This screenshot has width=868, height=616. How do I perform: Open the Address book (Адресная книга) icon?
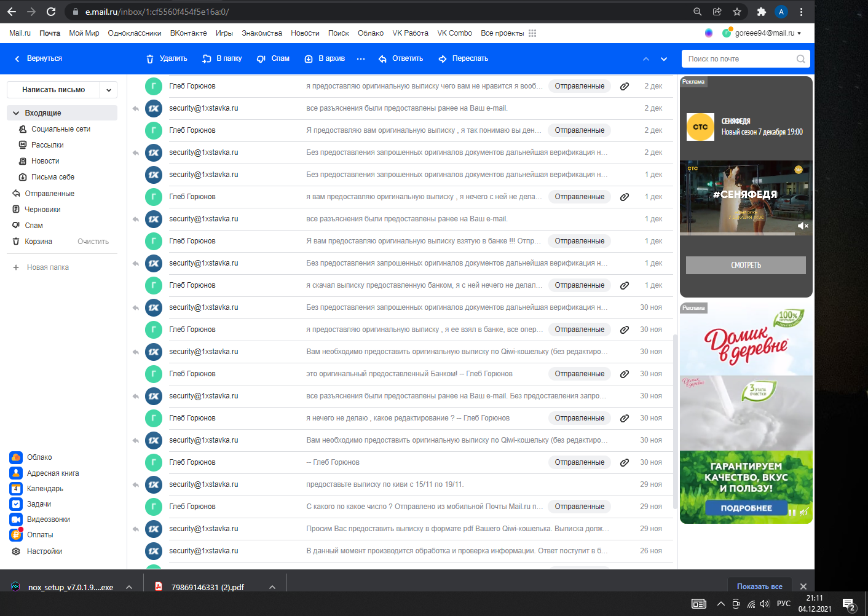[16, 473]
